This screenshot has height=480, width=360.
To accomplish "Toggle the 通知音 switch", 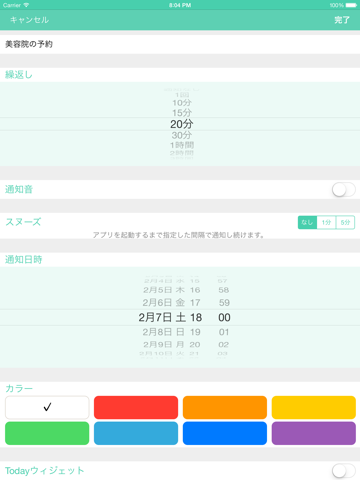I will pos(343,190).
